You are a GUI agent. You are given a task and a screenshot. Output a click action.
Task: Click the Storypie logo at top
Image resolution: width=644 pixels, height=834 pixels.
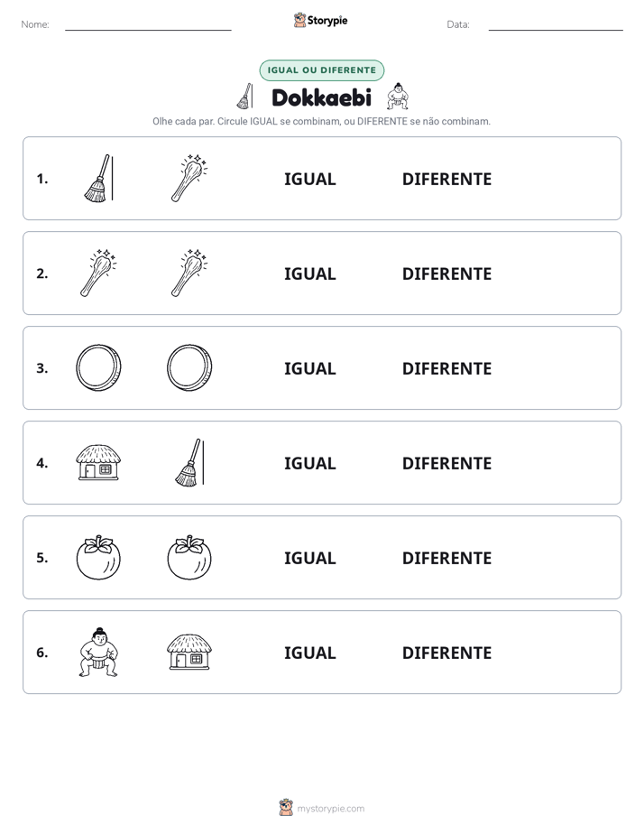(320, 20)
